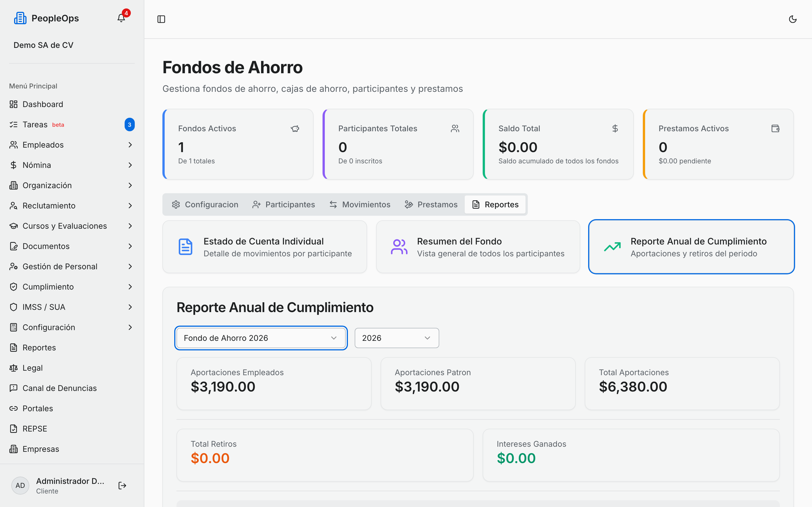
Task: Switch to dark mode moon icon
Action: [793, 19]
